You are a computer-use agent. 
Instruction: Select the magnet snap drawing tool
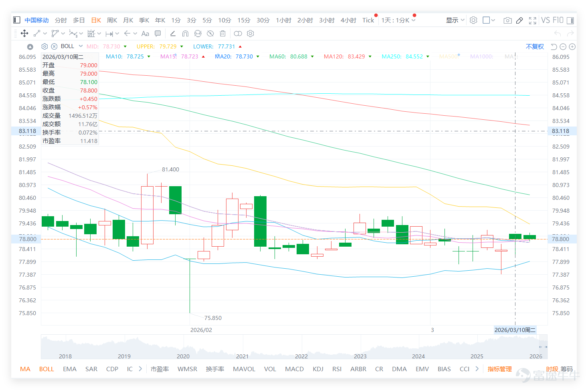coord(185,34)
